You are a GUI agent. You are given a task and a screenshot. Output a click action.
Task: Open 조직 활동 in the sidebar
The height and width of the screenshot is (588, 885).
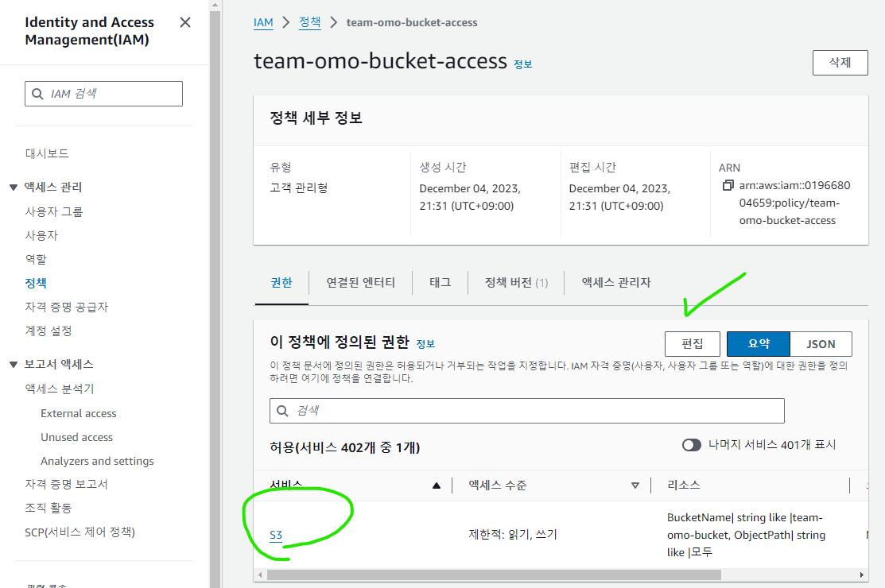coord(49,508)
